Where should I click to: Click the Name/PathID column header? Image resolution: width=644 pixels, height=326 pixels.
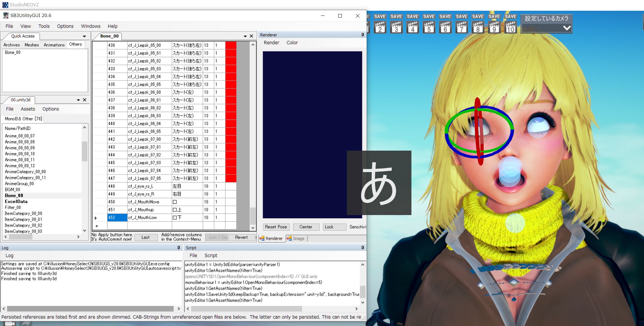(x=18, y=129)
